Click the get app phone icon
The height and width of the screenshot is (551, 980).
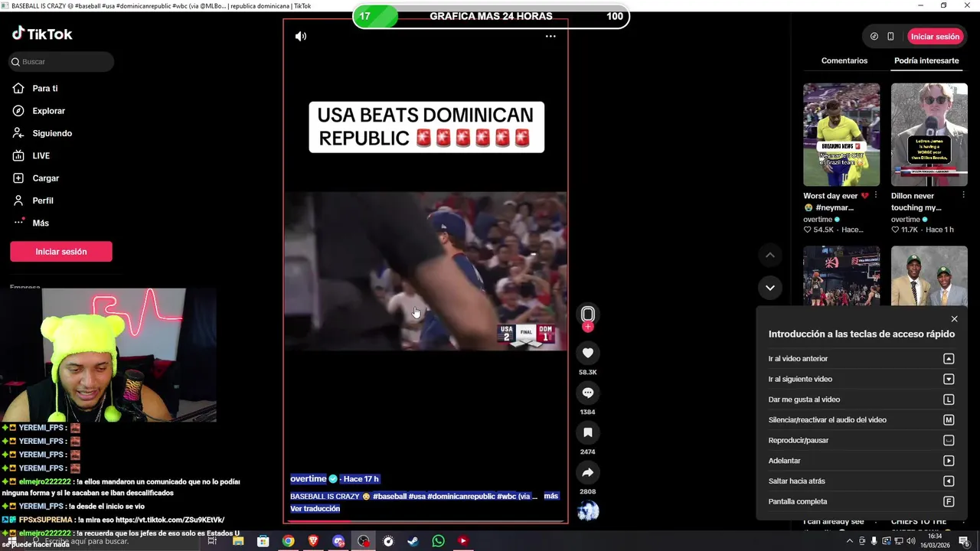[890, 36]
